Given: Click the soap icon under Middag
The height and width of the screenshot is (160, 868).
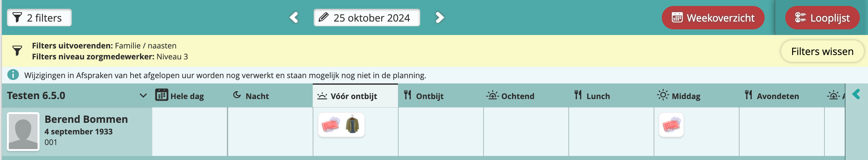Looking at the screenshot, I should pos(671,125).
